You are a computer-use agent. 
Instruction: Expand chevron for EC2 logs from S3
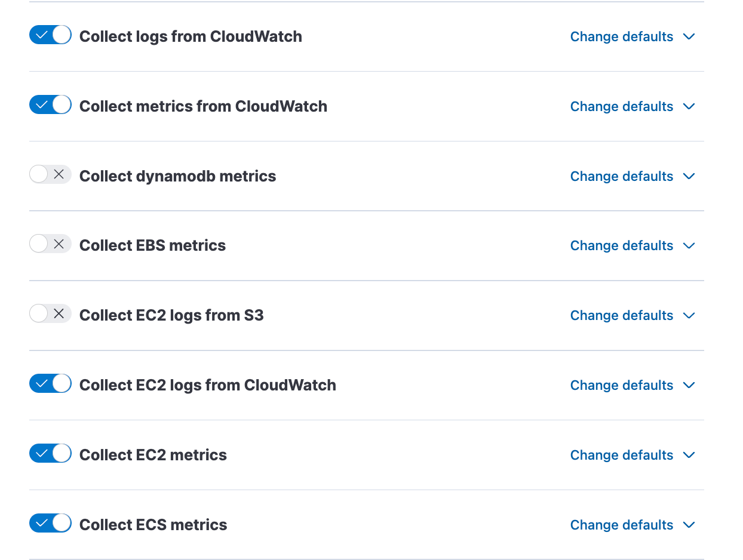point(689,315)
